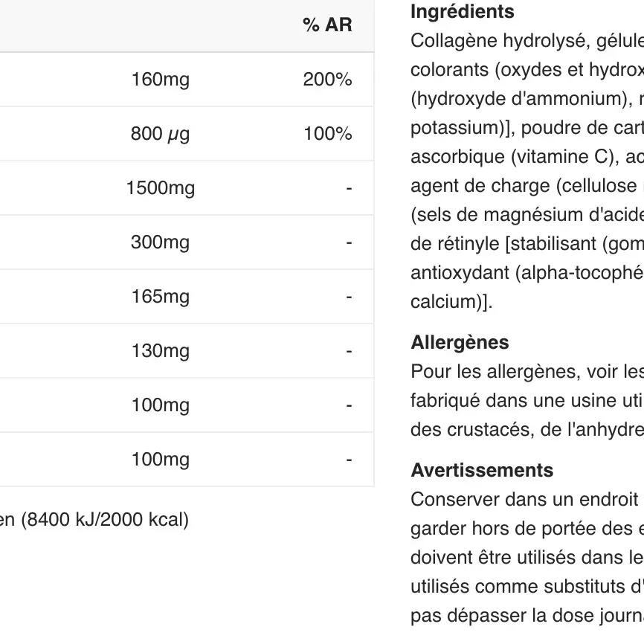Click the dash in the 1500mg row
This screenshot has height=644, width=644.
348,188
